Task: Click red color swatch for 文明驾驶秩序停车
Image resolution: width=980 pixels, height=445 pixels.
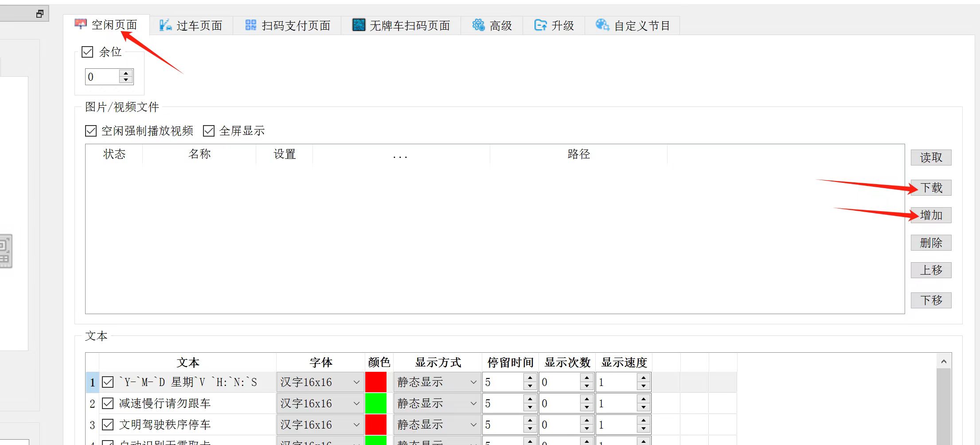Action: [376, 425]
